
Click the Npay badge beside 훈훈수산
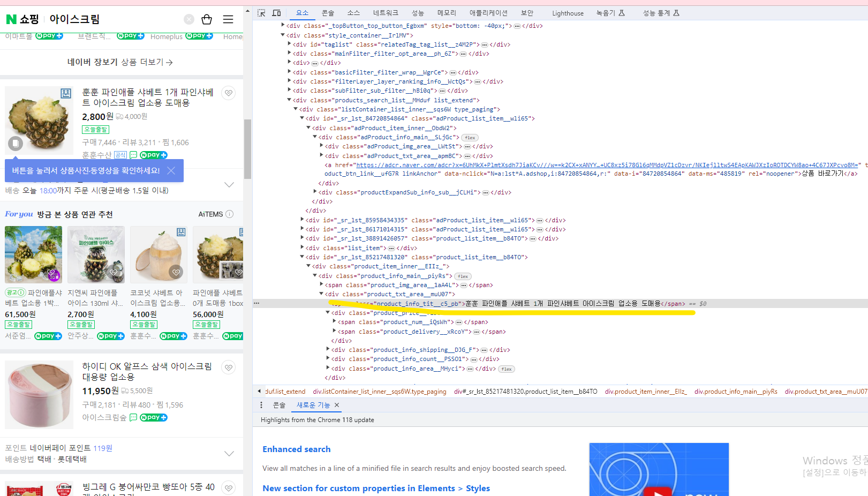coord(154,155)
